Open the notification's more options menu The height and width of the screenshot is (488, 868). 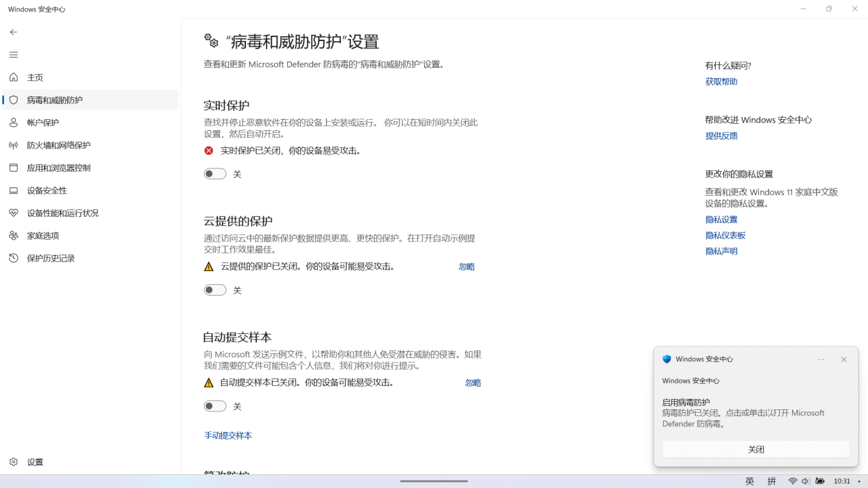(821, 359)
